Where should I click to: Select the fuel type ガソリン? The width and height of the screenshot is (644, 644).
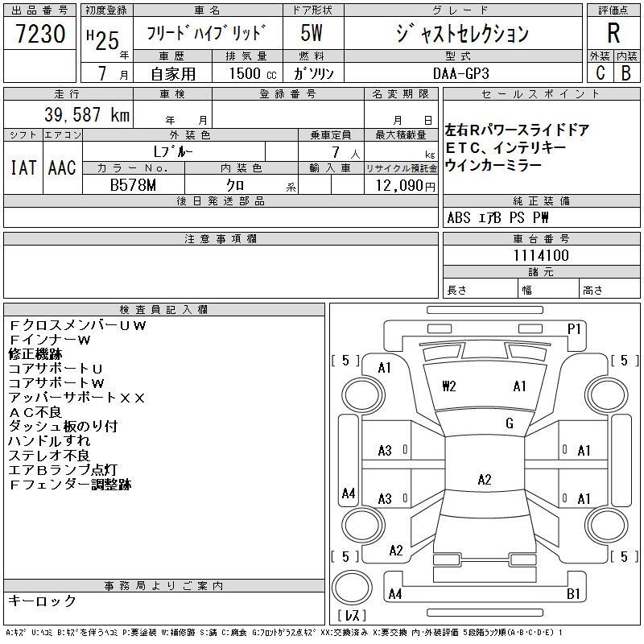click(313, 73)
